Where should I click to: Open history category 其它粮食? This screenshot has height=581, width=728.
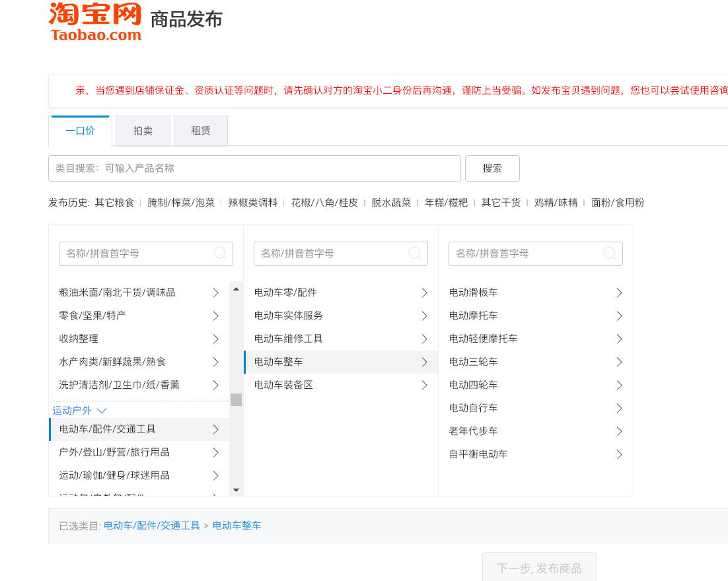coord(114,203)
